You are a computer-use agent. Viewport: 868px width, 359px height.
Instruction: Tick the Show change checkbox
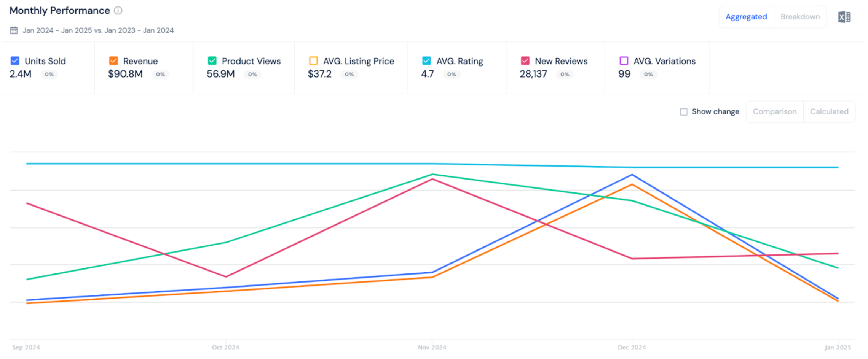click(684, 112)
